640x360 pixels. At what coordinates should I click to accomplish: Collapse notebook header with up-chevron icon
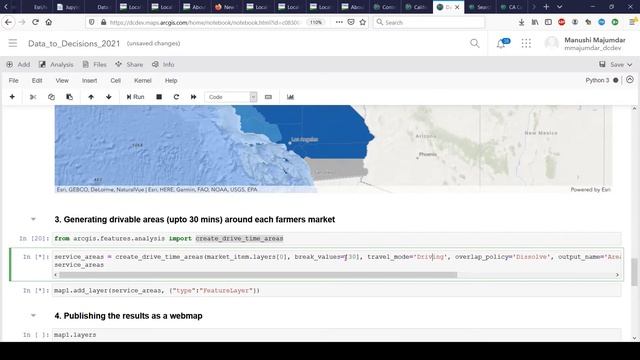coord(630,80)
